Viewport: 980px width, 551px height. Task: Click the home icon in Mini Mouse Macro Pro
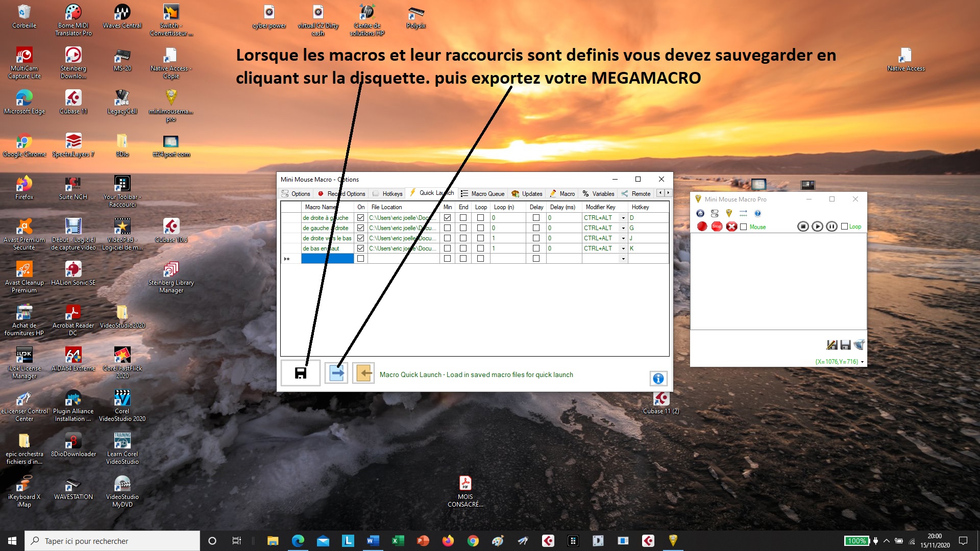click(x=700, y=213)
